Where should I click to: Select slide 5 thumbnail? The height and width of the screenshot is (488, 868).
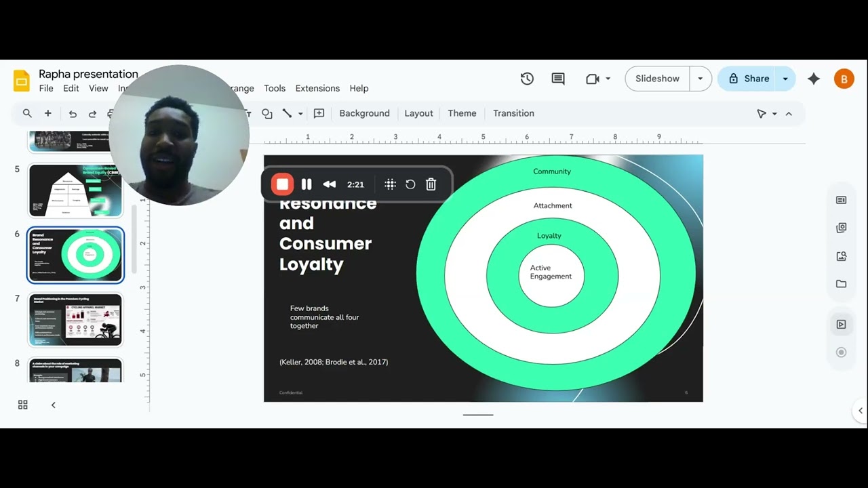click(75, 190)
